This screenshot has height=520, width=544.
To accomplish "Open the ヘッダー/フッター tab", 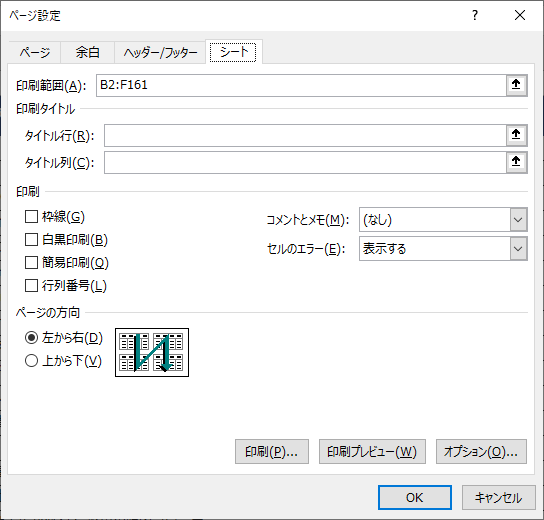I will 160,52.
